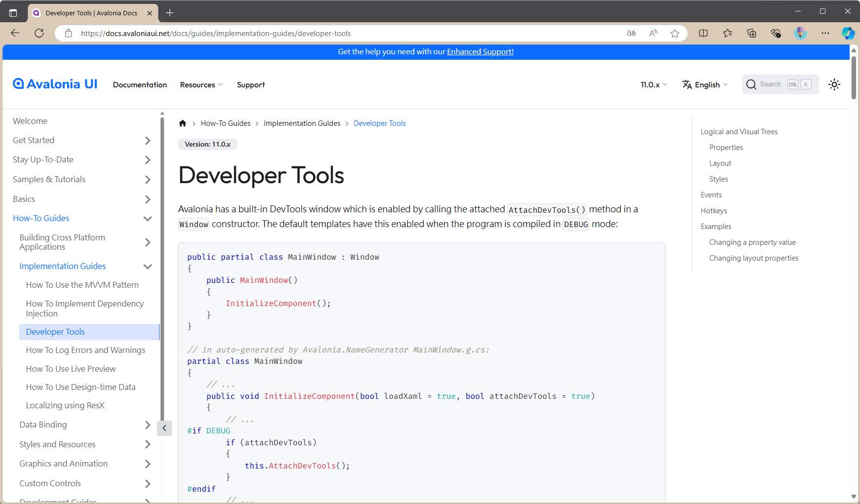Open Copilot sidebar

coord(848,33)
